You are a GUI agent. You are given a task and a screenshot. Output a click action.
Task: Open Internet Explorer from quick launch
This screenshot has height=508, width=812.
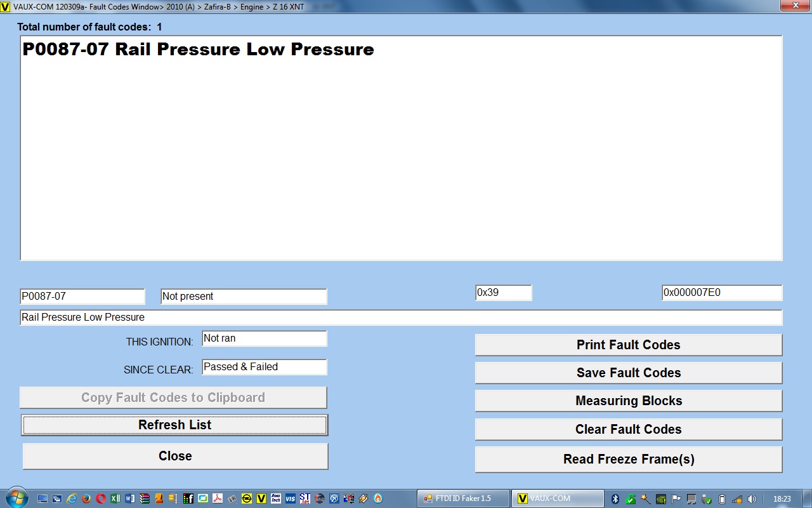pos(72,498)
